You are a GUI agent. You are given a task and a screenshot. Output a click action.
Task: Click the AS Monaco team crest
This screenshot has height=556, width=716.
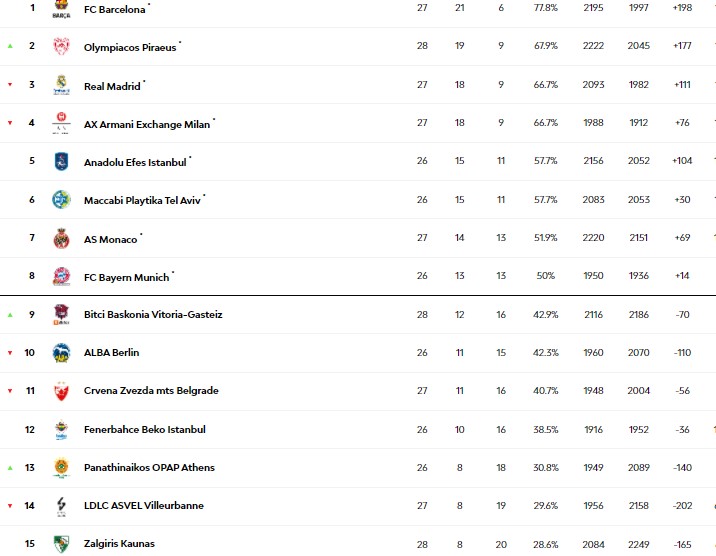tap(61, 238)
